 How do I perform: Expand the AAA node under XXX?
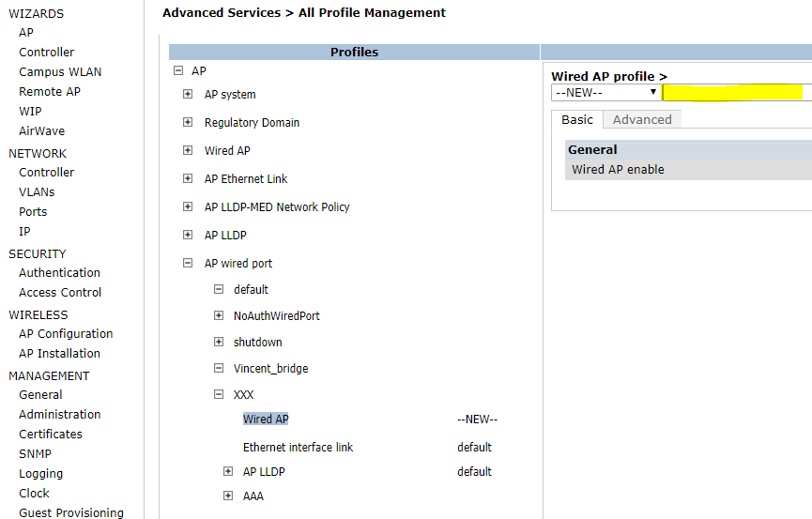click(228, 496)
